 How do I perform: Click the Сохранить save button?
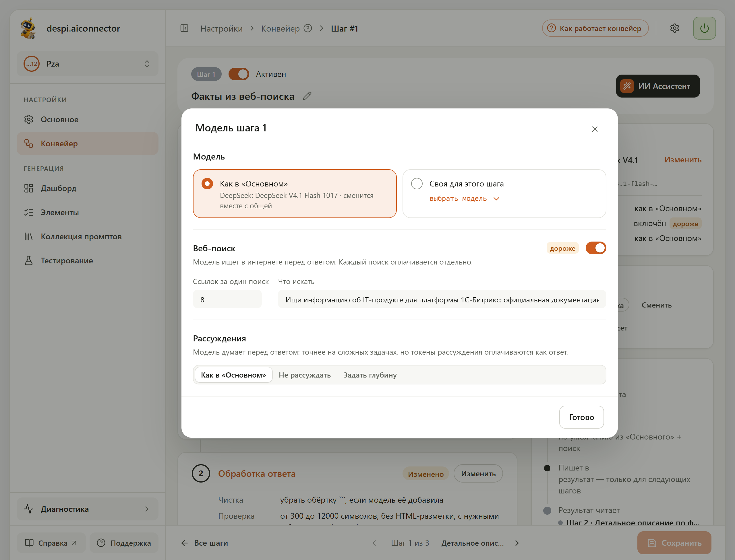click(x=674, y=543)
